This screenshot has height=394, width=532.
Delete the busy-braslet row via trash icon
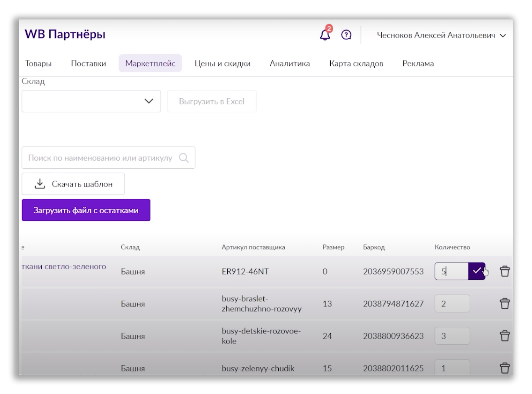[x=505, y=303]
